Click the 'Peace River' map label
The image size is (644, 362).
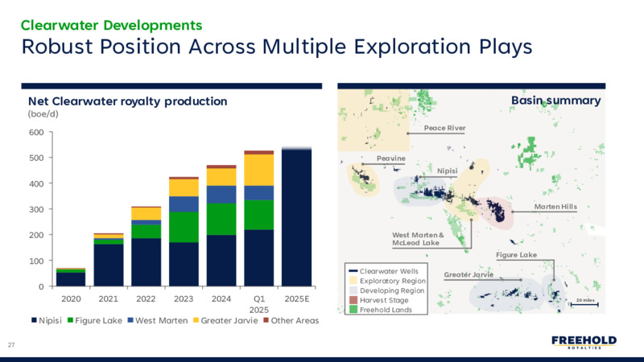(445, 128)
